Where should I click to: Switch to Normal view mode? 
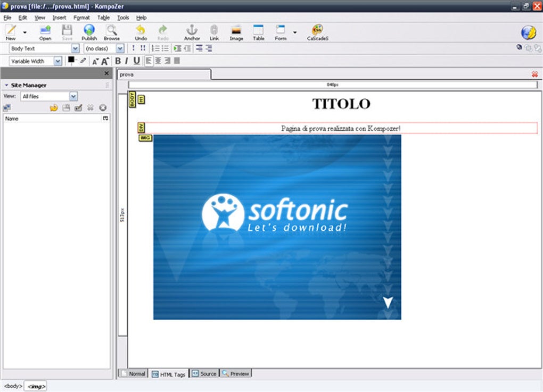[133, 374]
